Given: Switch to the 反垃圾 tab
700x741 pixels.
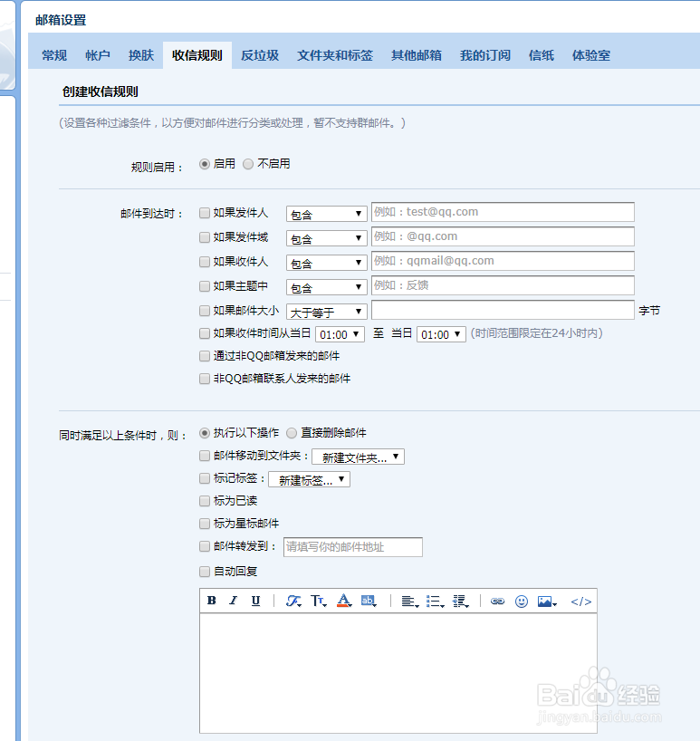Looking at the screenshot, I should tap(260, 55).
